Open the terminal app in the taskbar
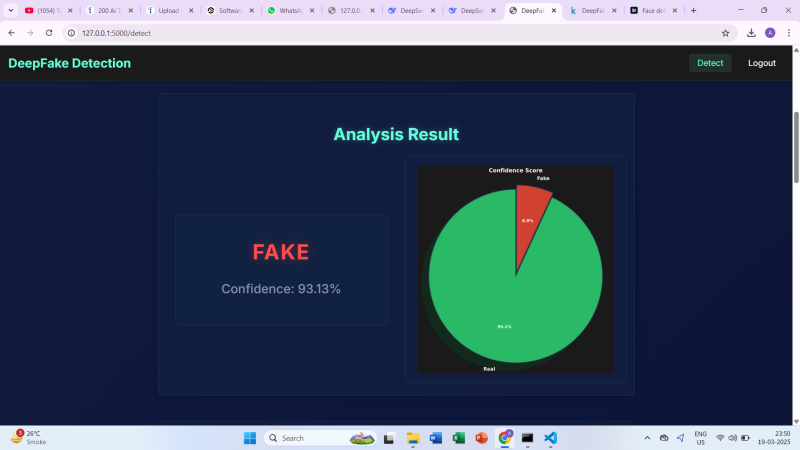Image resolution: width=800 pixels, height=450 pixels. pos(527,438)
